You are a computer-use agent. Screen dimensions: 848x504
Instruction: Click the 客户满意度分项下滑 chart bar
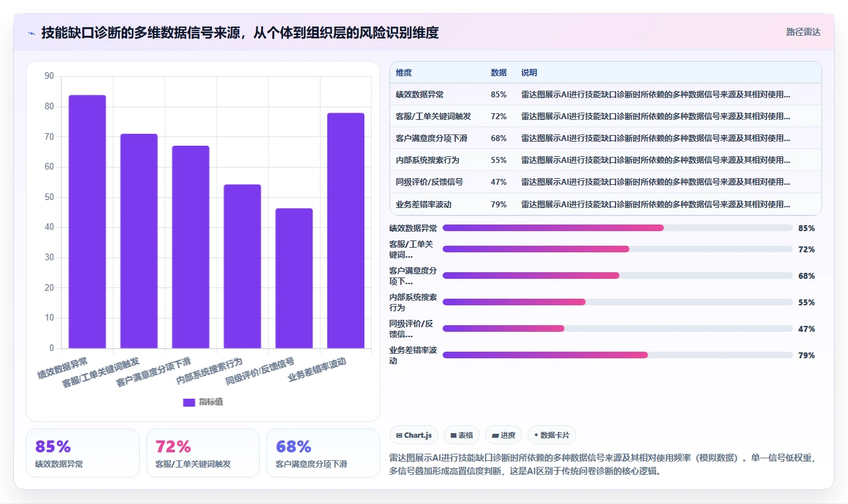coord(191,247)
